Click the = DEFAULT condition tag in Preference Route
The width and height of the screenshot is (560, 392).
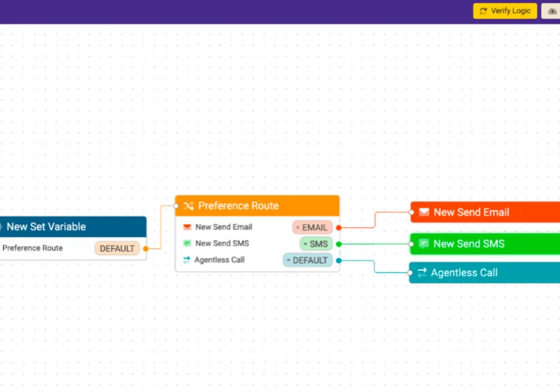point(307,261)
